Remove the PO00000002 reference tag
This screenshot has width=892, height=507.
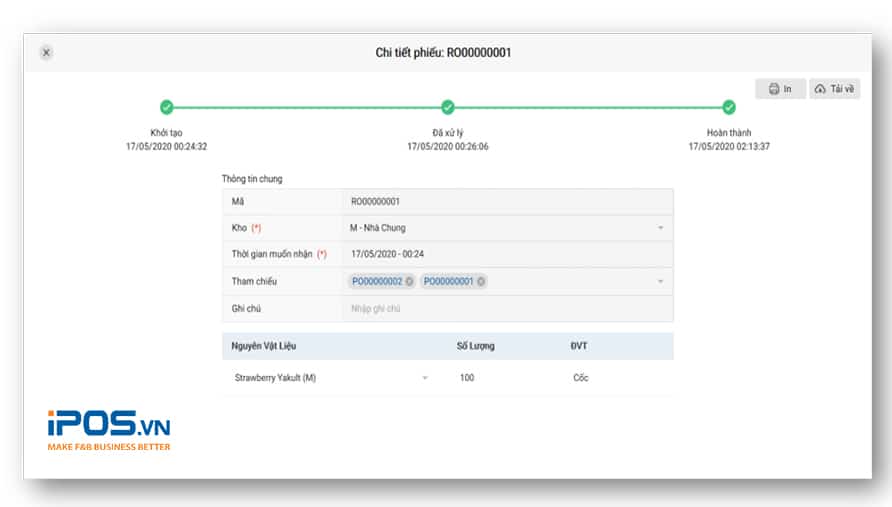409,282
